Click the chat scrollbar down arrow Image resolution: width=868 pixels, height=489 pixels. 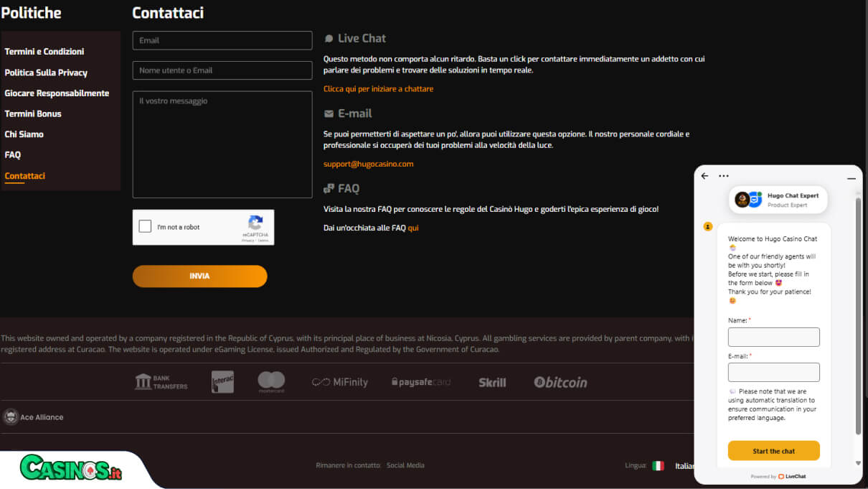click(x=858, y=463)
